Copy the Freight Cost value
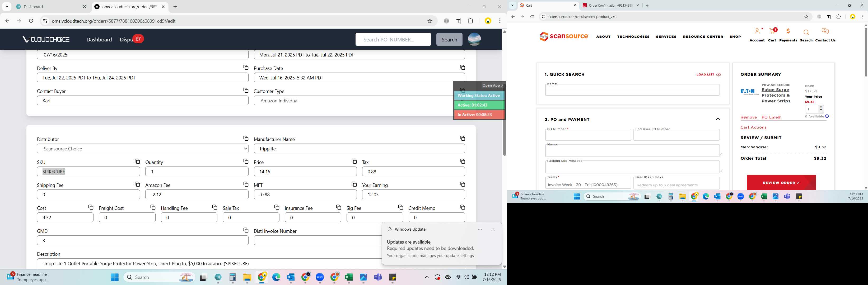 click(153, 207)
